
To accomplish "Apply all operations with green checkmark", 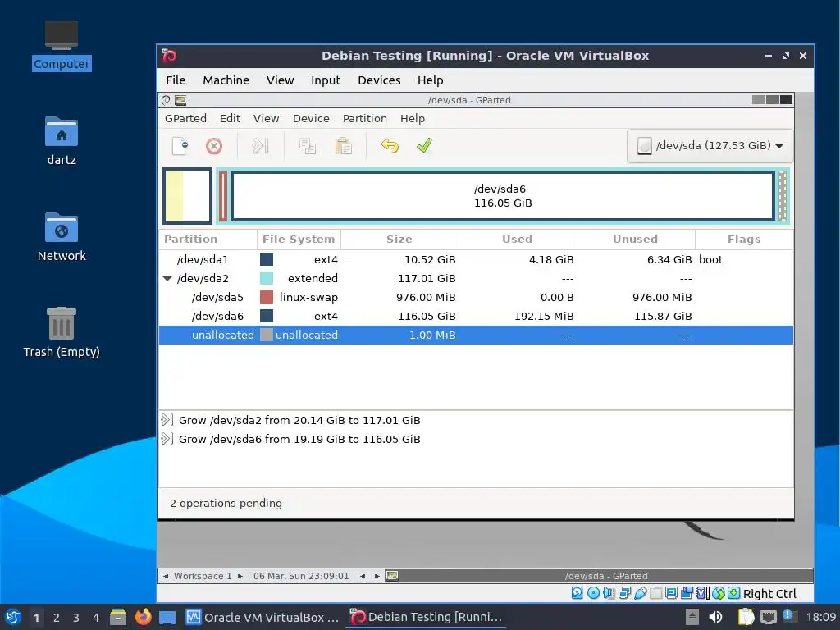I will pyautogui.click(x=424, y=146).
